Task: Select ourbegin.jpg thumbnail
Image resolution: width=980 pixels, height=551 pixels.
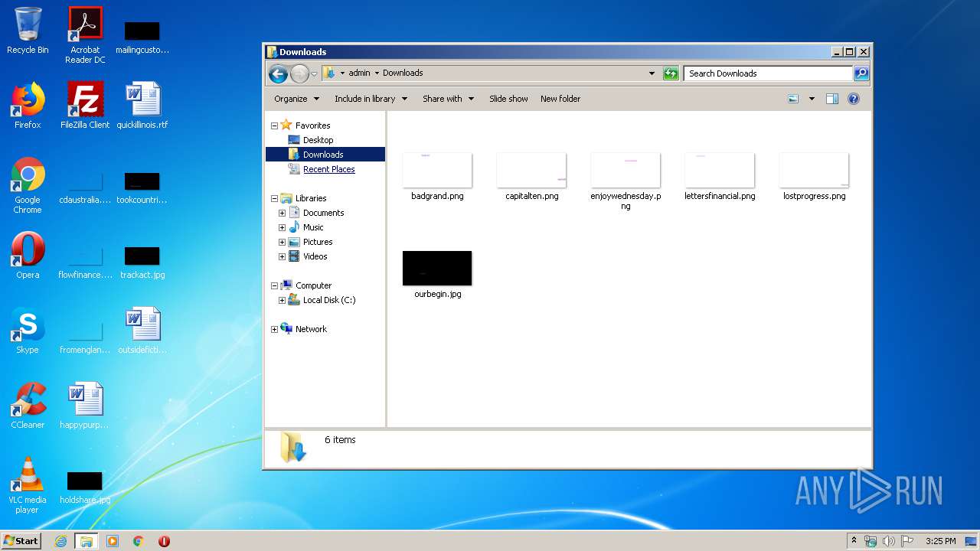Action: (x=437, y=268)
